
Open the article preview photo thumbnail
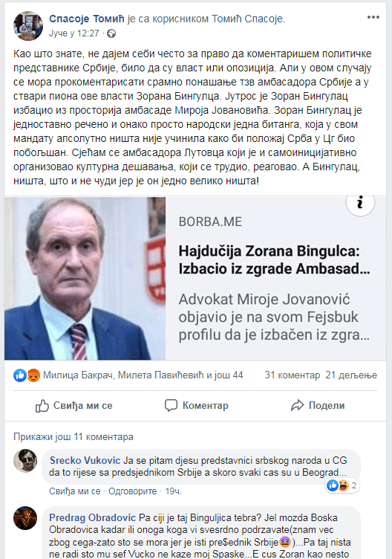coord(85,278)
